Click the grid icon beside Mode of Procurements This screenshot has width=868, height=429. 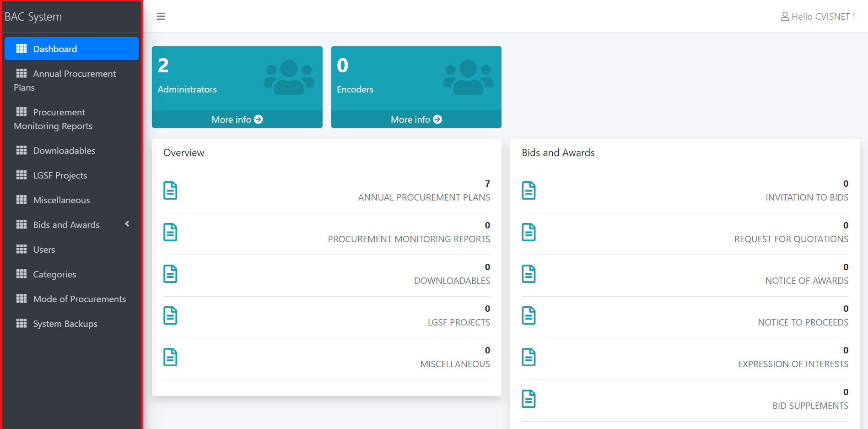pyautogui.click(x=22, y=299)
